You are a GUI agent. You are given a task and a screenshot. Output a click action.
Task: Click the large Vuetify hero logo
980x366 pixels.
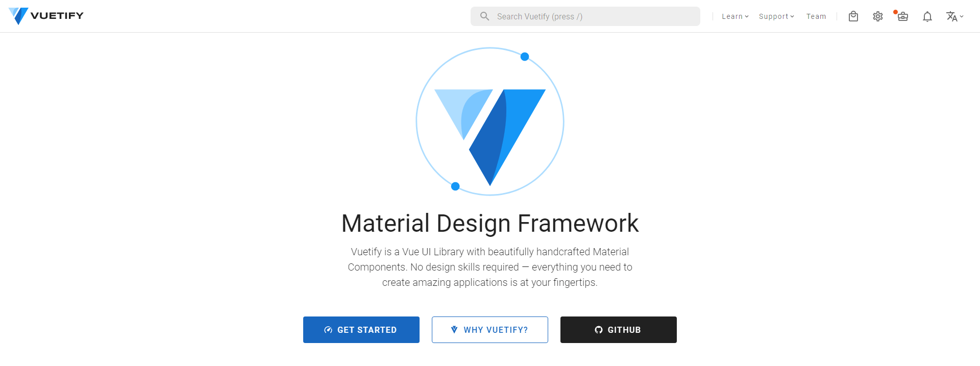pos(490,121)
